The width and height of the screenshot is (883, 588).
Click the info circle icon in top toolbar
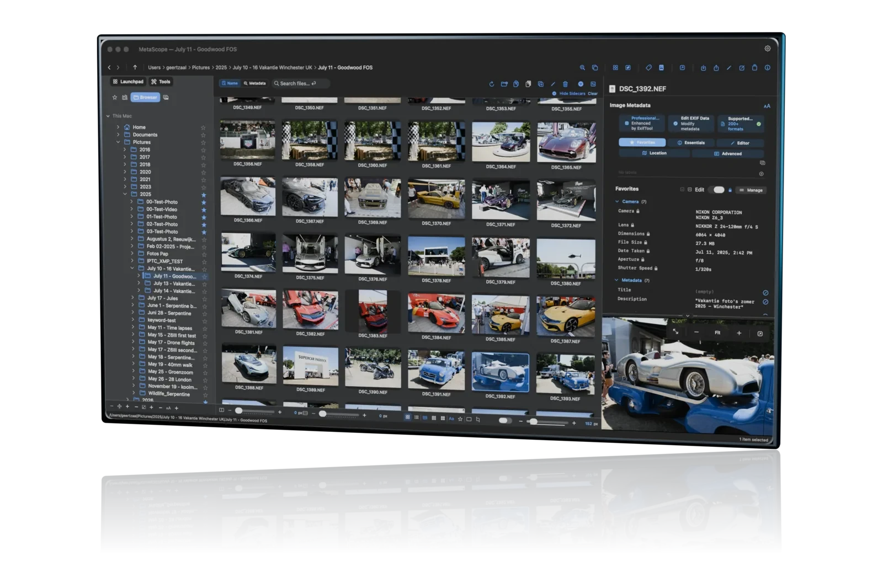pos(767,68)
